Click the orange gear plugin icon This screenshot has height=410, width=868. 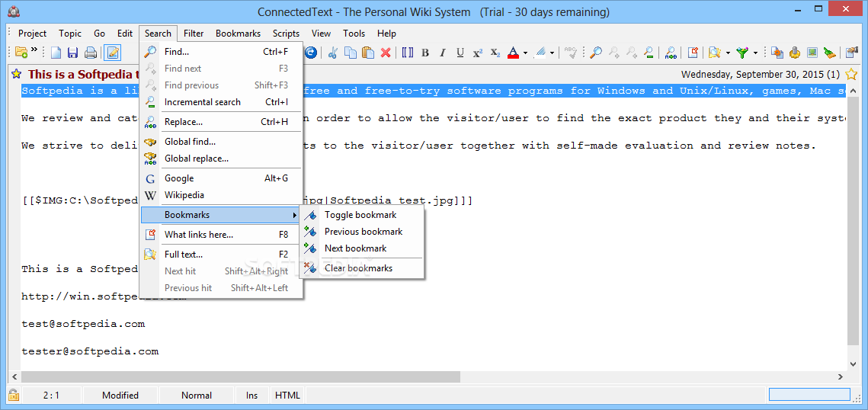795,53
